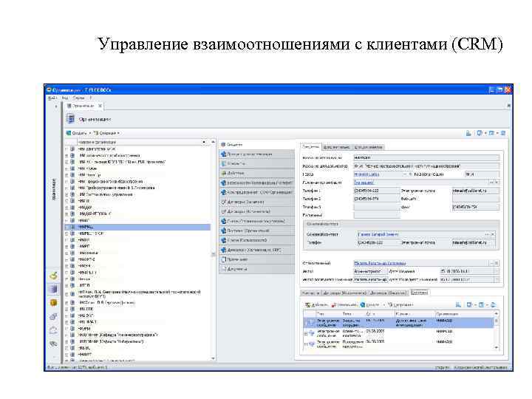Click the first right-side icon of the События toolbar
Image resolution: width=532 pixels, height=399 pixels.
[x=458, y=304]
